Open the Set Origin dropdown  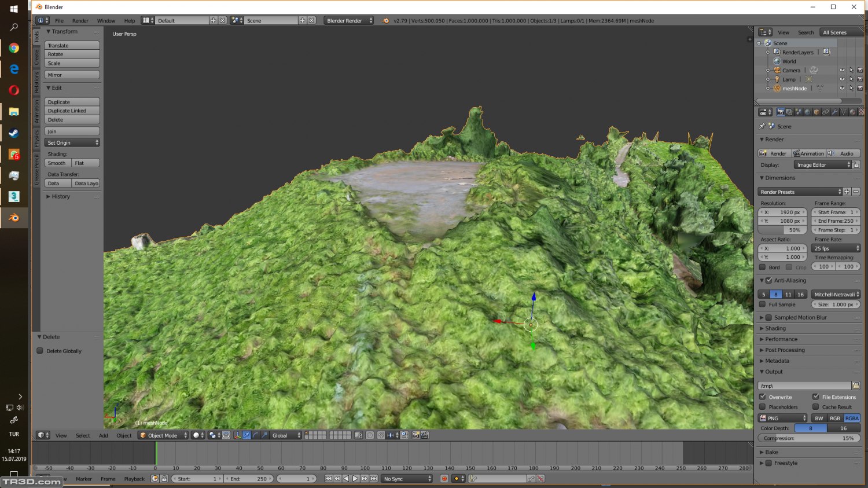click(72, 142)
